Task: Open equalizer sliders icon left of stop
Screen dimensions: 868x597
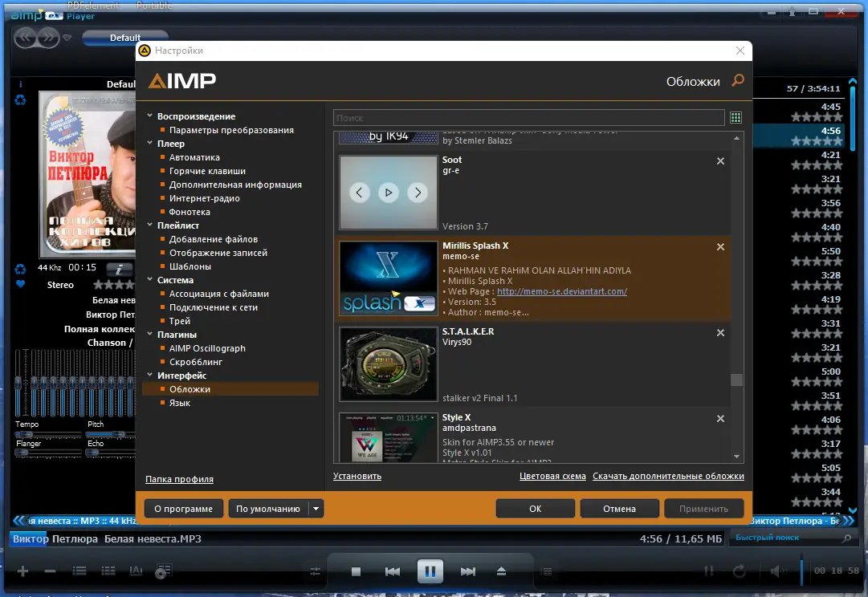Action: (316, 571)
